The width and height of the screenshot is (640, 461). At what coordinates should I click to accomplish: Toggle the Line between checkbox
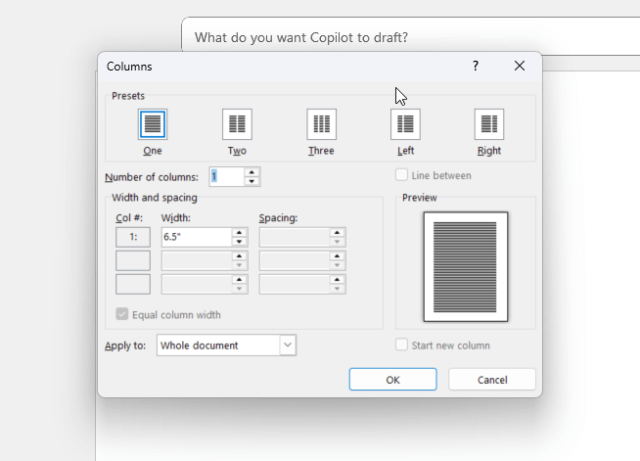tap(402, 175)
